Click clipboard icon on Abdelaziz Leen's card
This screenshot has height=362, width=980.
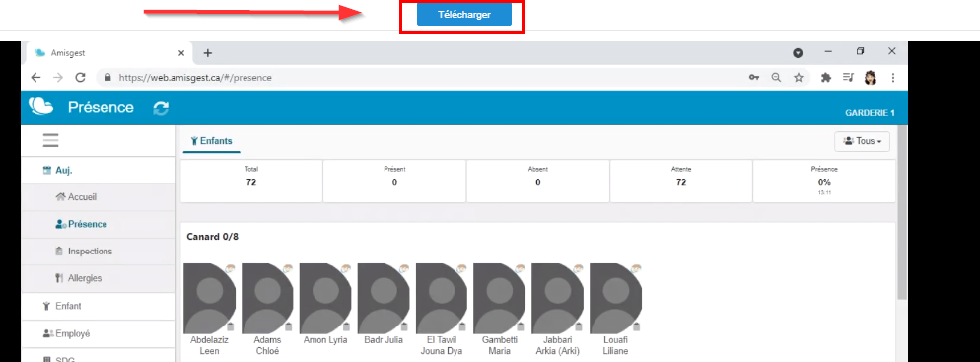point(230,326)
